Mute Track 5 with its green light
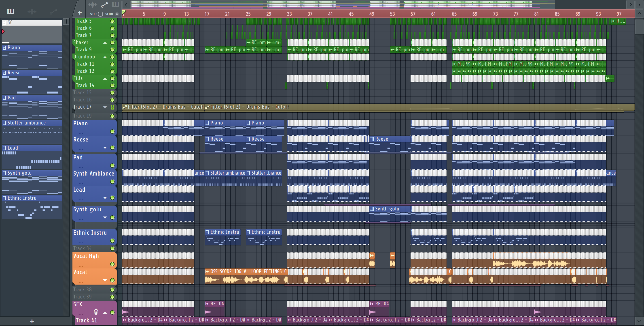This screenshot has width=644, height=326. point(112,21)
